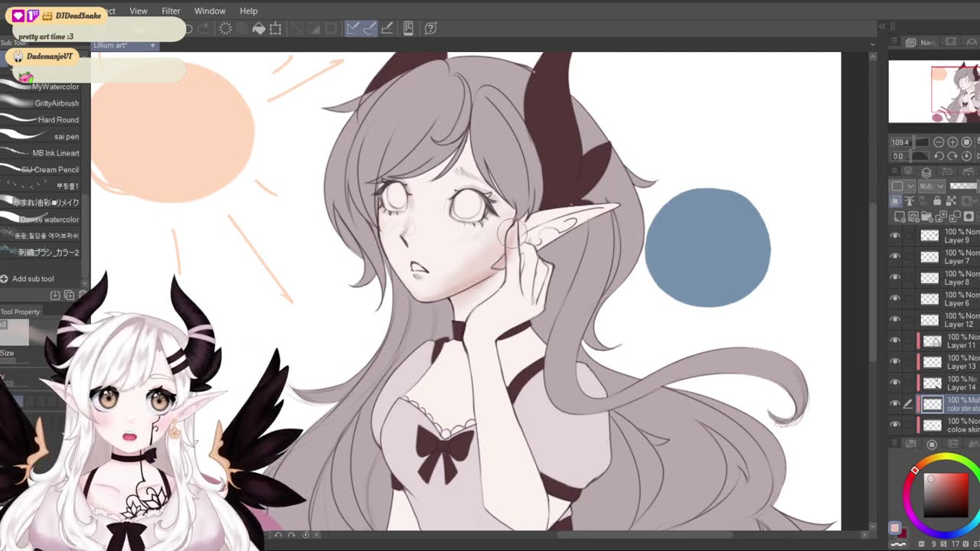Toggle the Clip to layer below icon
The width and height of the screenshot is (980, 551).
coord(896,201)
